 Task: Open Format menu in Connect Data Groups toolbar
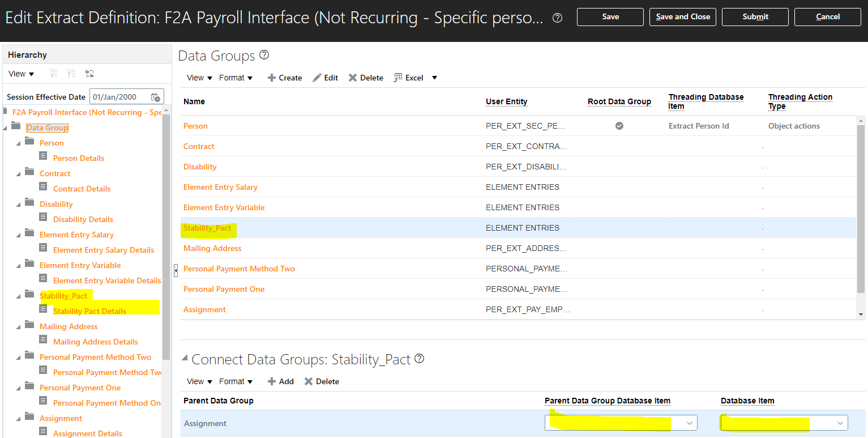pyautogui.click(x=236, y=381)
